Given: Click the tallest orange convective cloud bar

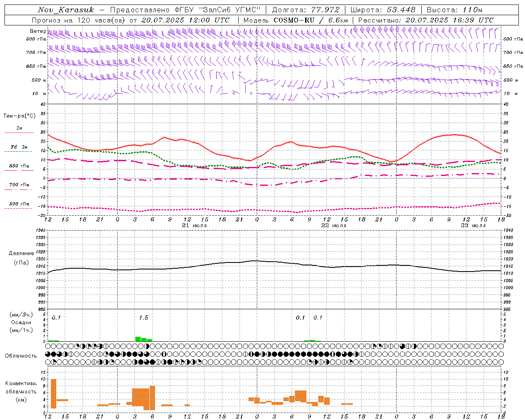Looking at the screenshot, I should (x=53, y=394).
